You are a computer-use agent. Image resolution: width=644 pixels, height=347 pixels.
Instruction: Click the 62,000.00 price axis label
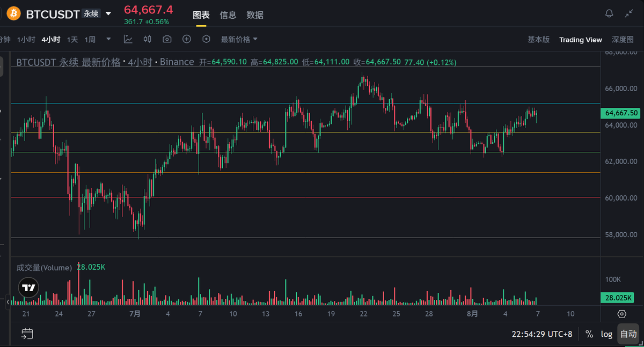(621, 161)
